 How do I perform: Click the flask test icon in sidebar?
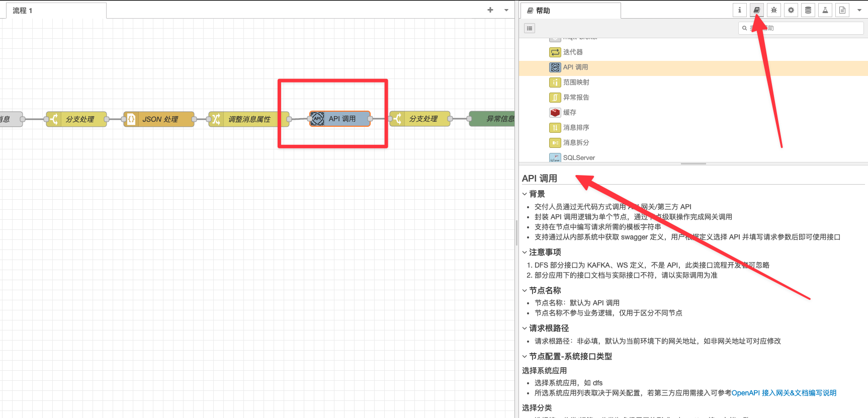point(825,10)
